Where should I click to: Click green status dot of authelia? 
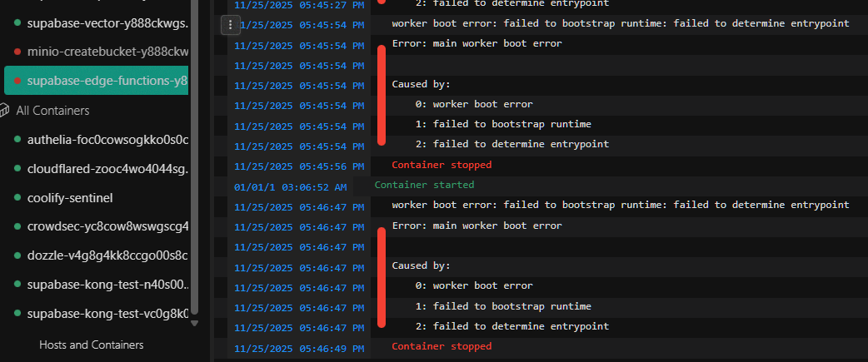pos(17,140)
